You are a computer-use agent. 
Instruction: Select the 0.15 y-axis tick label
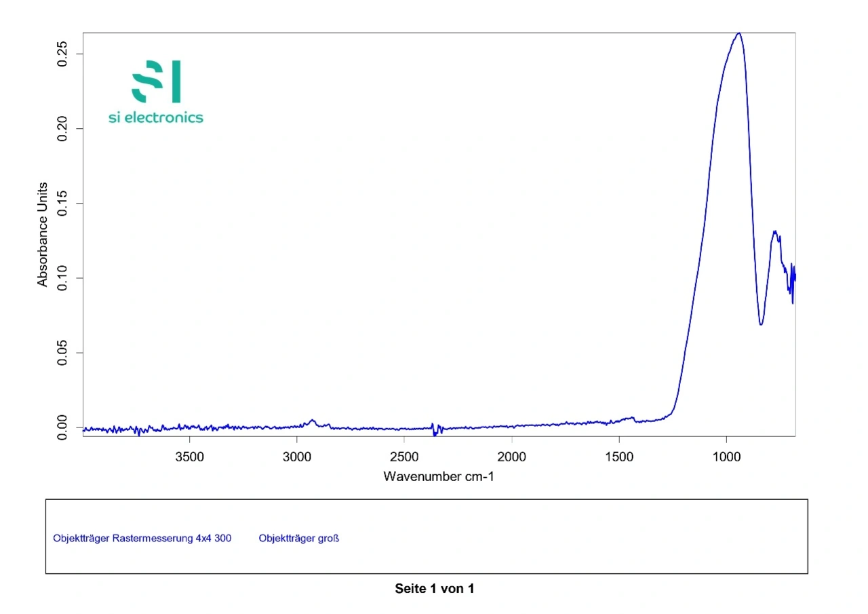pos(62,204)
